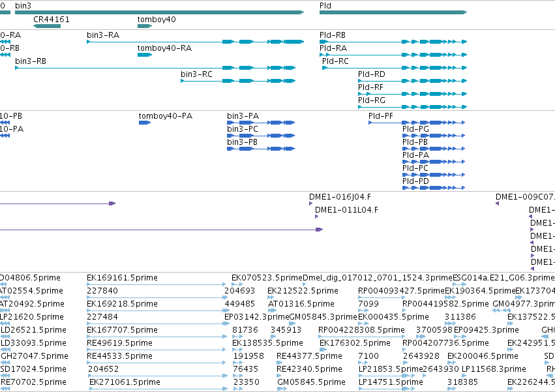The image size is (555, 392).
Task: Select the tomboy40 gene arrow glyph
Action: (144, 26)
